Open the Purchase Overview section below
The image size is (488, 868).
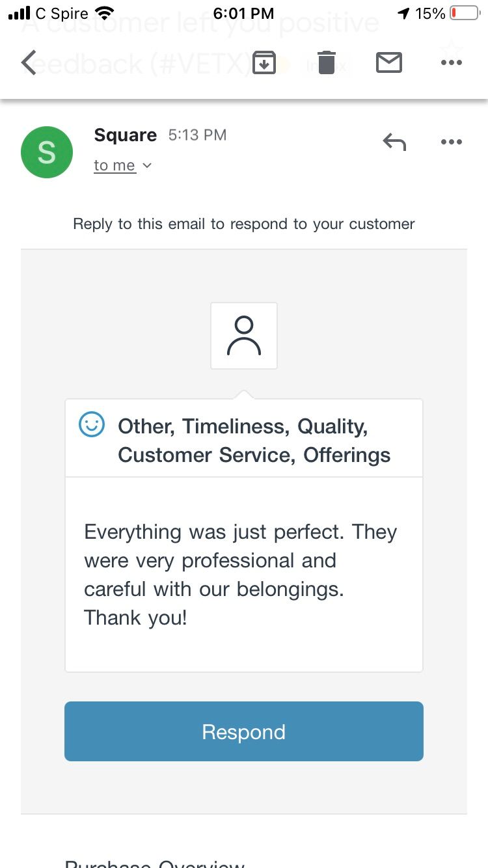[155, 863]
